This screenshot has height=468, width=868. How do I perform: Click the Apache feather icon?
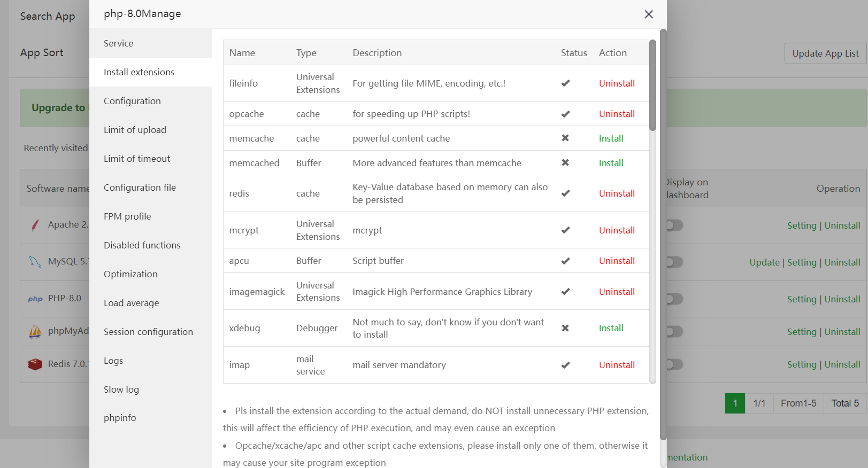coord(35,225)
